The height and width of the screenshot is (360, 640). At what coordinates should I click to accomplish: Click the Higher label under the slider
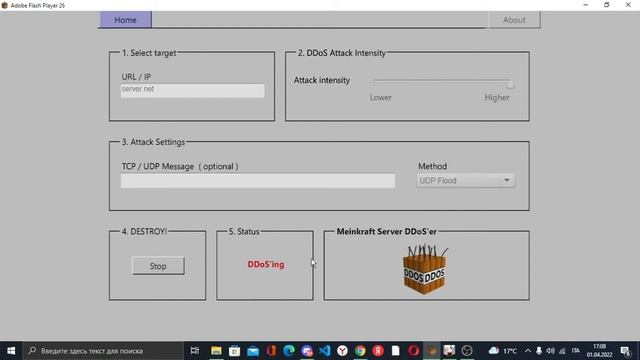click(497, 98)
